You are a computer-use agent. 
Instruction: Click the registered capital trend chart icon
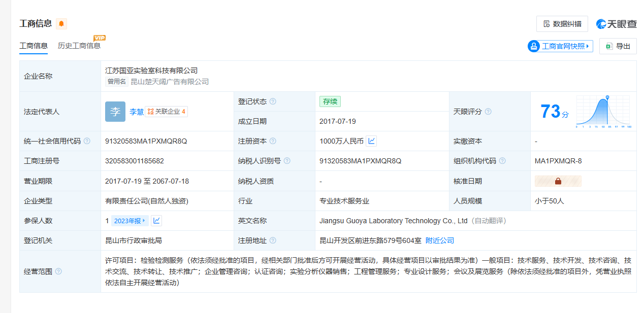pyautogui.click(x=371, y=141)
